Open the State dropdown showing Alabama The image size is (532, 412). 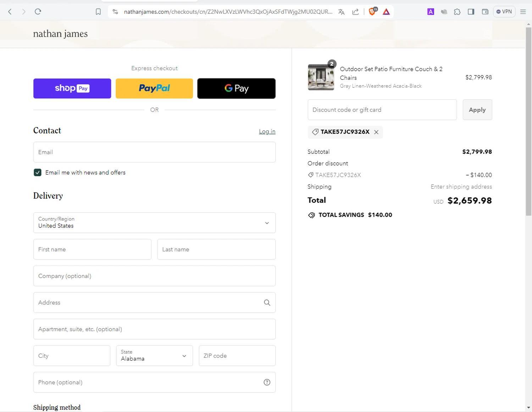(x=154, y=356)
